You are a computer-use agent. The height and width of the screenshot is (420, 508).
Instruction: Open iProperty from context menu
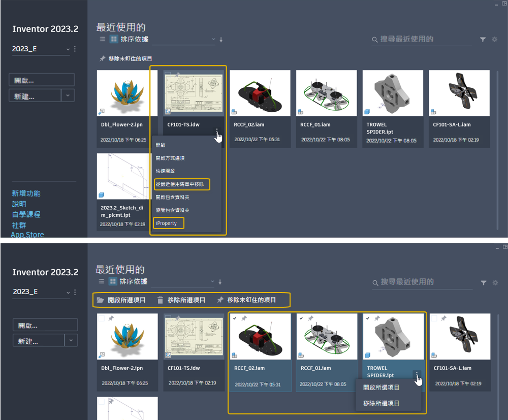166,223
